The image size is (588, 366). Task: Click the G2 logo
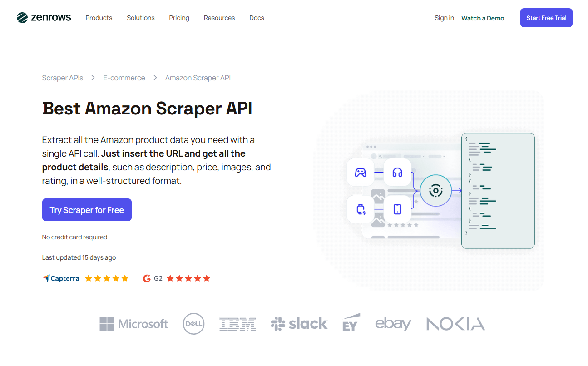click(152, 278)
